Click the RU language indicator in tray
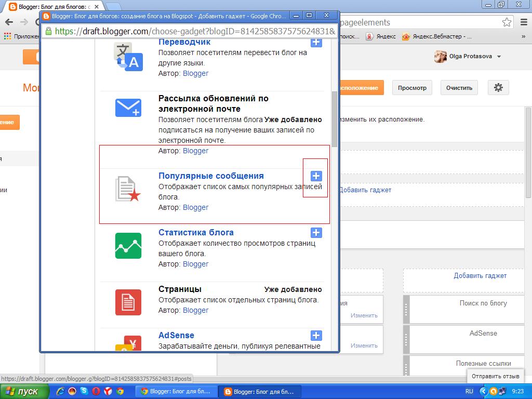 click(469, 391)
